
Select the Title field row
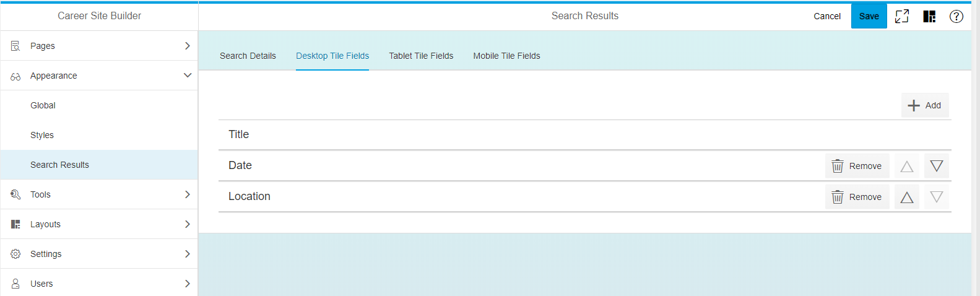585,134
